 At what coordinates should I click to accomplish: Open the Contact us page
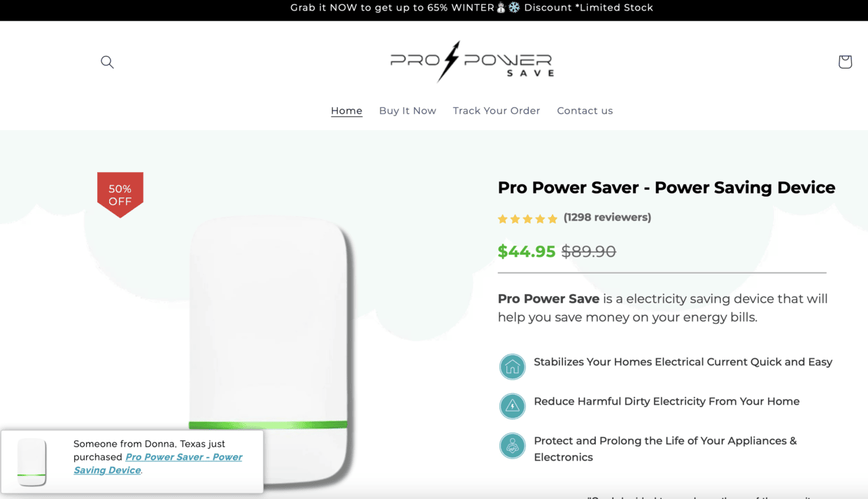(x=585, y=111)
